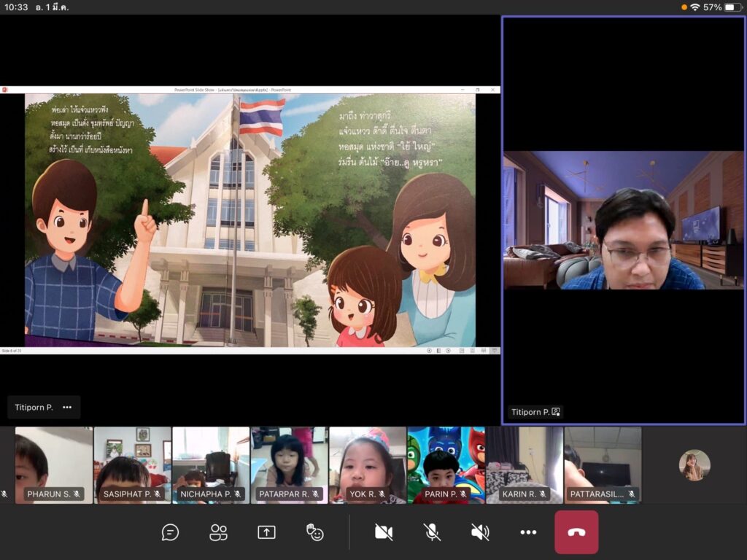Tap the Wi-Fi icon in status bar

click(694, 7)
